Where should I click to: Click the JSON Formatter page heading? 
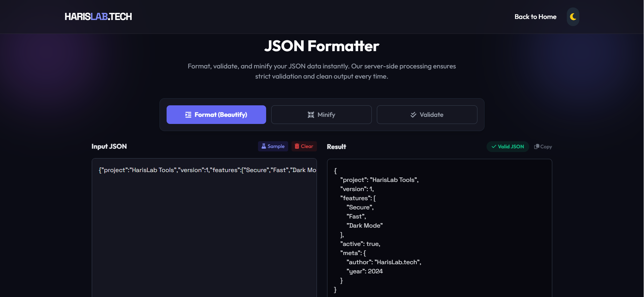322,46
